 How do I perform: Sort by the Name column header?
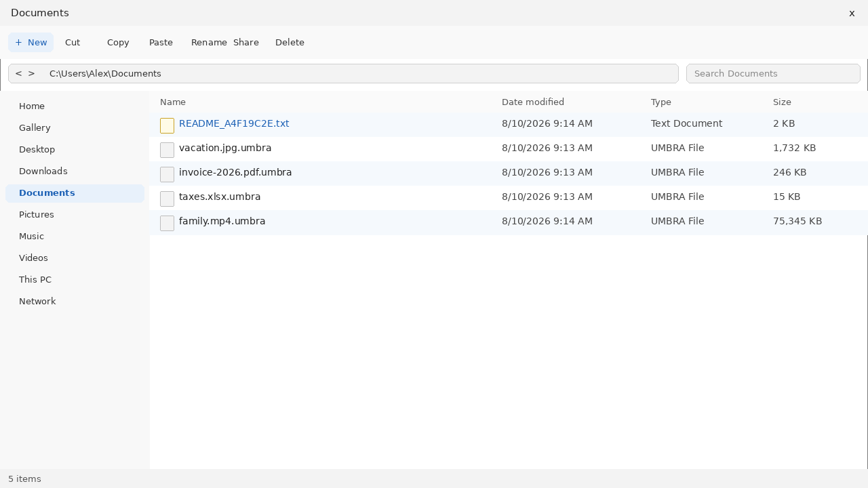[173, 102]
